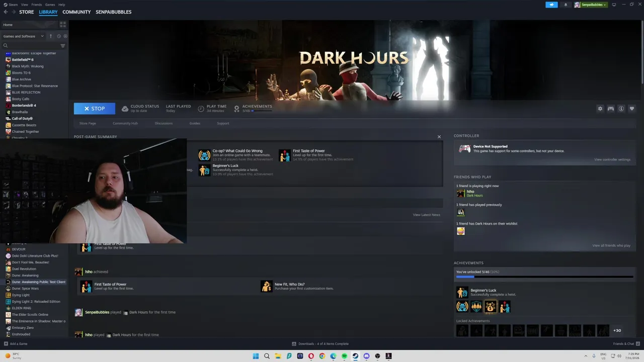Open Spotify from the Windows taskbar

pyautogui.click(x=344, y=356)
